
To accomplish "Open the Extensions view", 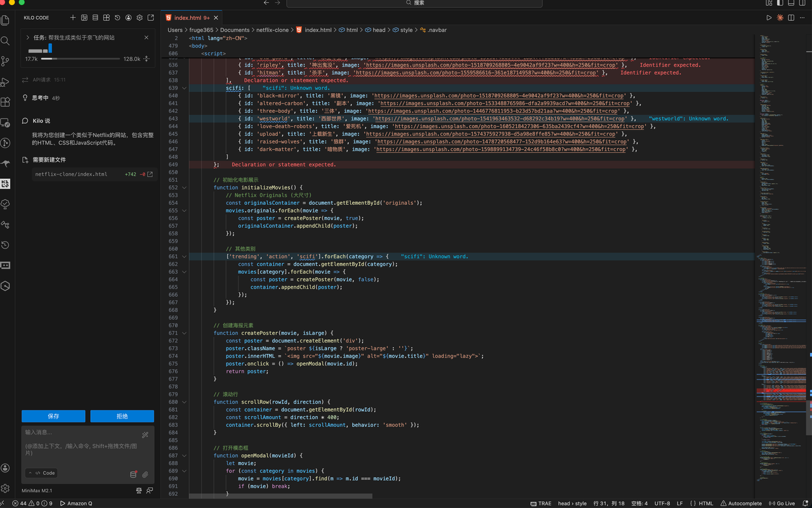I will point(5,102).
